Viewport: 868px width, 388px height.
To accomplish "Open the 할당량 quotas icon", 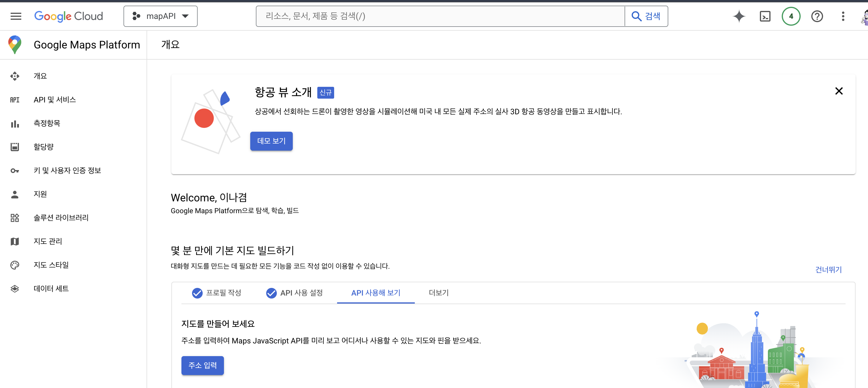I will 15,147.
